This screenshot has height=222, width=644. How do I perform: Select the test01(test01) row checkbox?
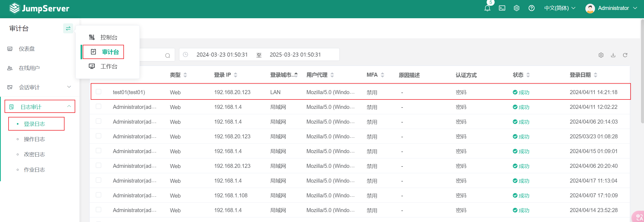click(99, 92)
